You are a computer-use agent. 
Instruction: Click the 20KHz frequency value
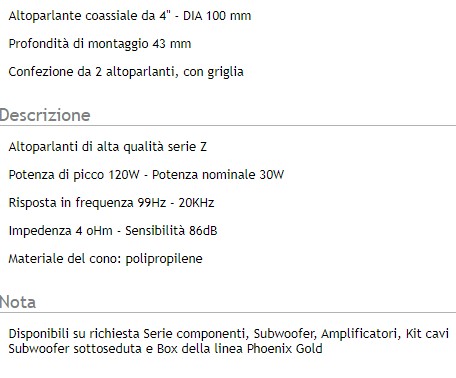click(x=196, y=203)
